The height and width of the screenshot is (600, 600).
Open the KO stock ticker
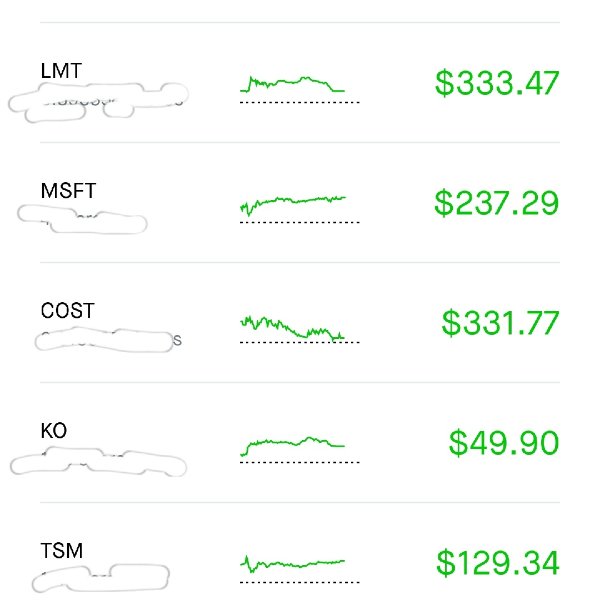click(x=54, y=431)
